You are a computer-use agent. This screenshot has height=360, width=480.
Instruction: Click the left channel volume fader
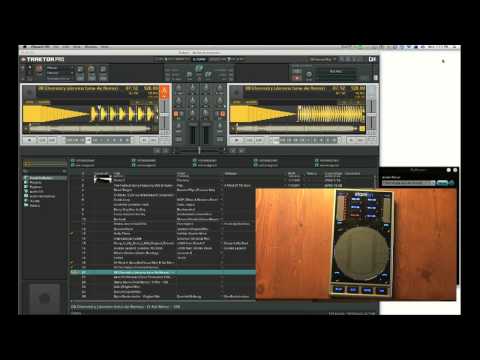(x=193, y=135)
